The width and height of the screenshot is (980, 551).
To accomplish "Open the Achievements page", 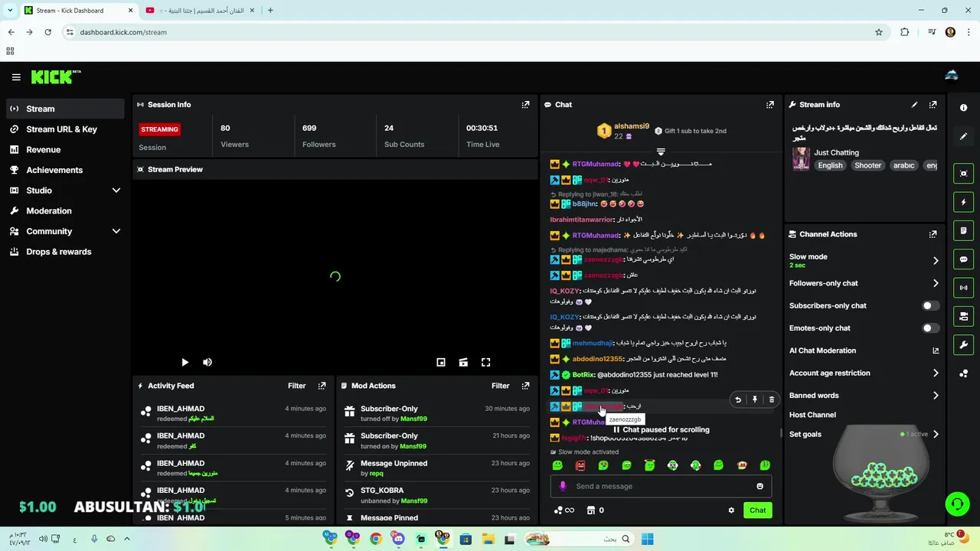I will pyautogui.click(x=64, y=170).
